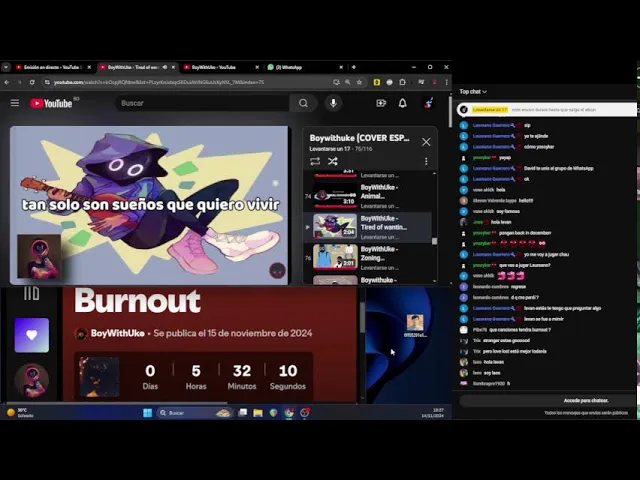The image size is (640, 480).
Task: Click the channel watermark on video
Action: pyautogui.click(x=278, y=271)
